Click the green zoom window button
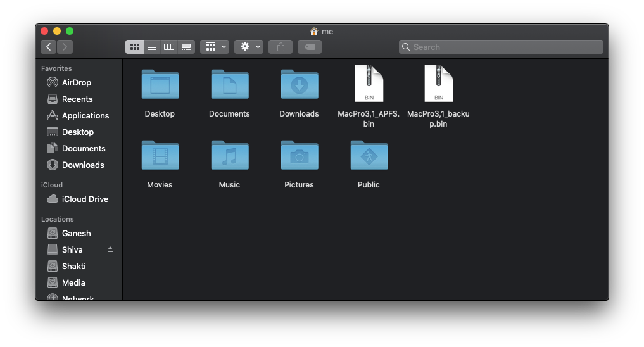The height and width of the screenshot is (347, 644). 70,31
